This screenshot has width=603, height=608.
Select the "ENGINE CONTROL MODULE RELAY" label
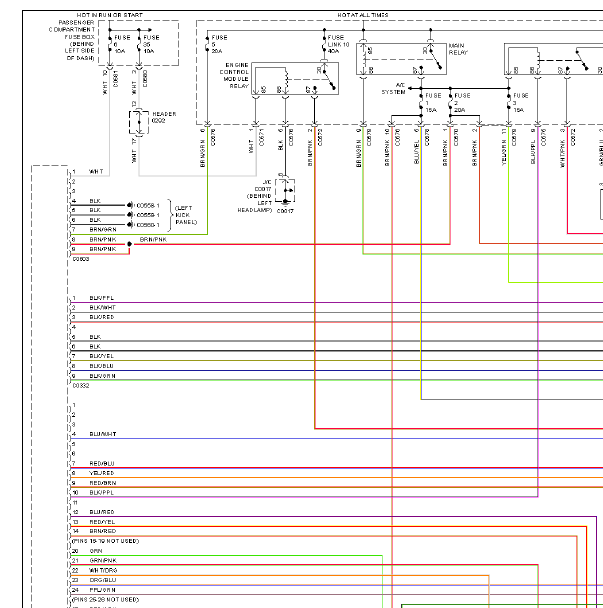tap(234, 75)
